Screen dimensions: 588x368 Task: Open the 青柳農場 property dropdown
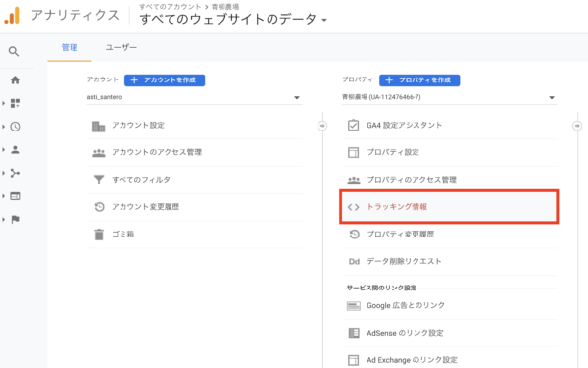[449, 97]
